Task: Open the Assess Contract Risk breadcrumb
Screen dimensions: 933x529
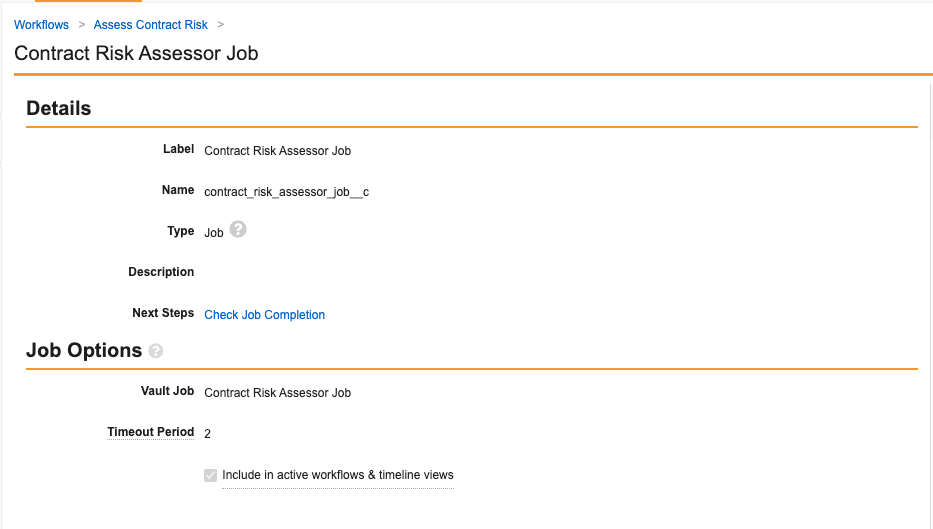Action: 151,25
